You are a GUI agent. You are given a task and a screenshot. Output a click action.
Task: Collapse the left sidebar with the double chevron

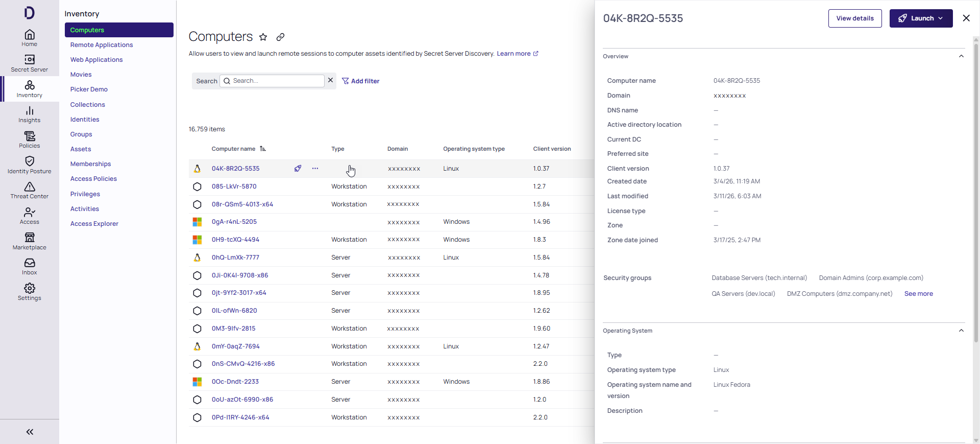[x=30, y=432]
